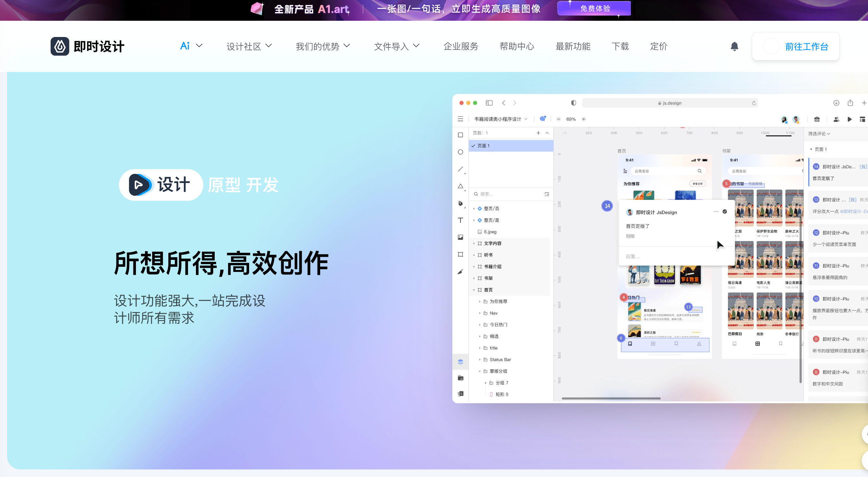The height and width of the screenshot is (477, 868).
Task: Open the image insert tool
Action: (x=460, y=237)
